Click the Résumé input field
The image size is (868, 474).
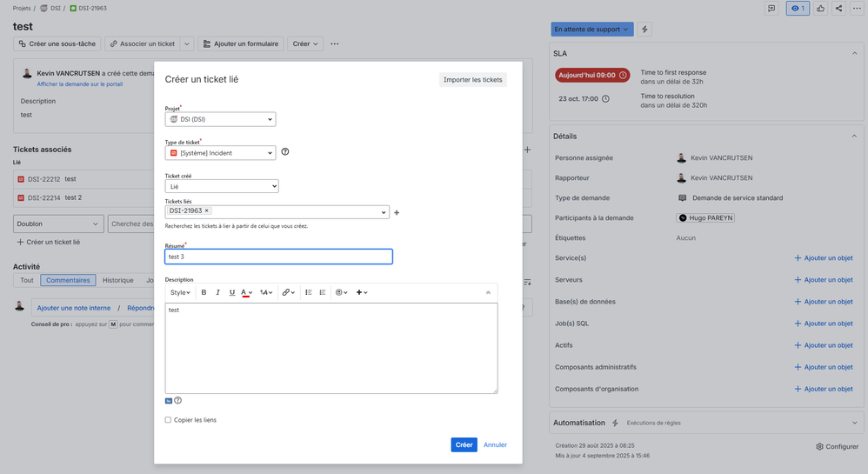pos(278,257)
